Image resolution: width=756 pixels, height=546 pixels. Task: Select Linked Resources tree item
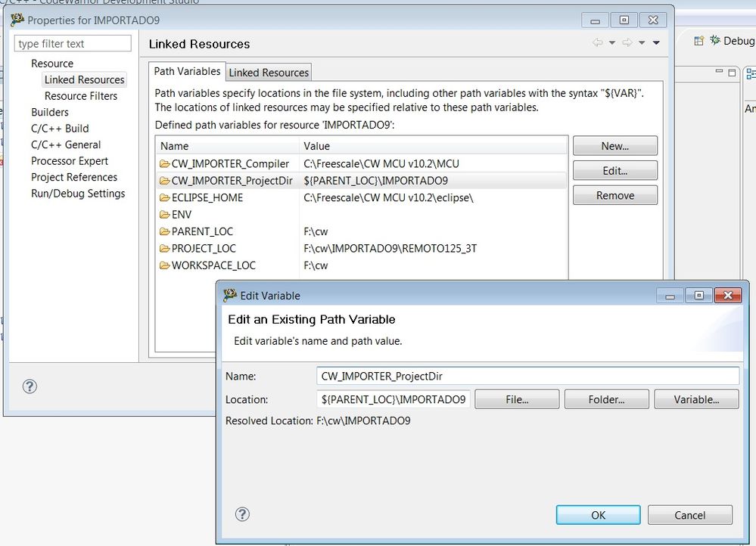pyautogui.click(x=84, y=79)
